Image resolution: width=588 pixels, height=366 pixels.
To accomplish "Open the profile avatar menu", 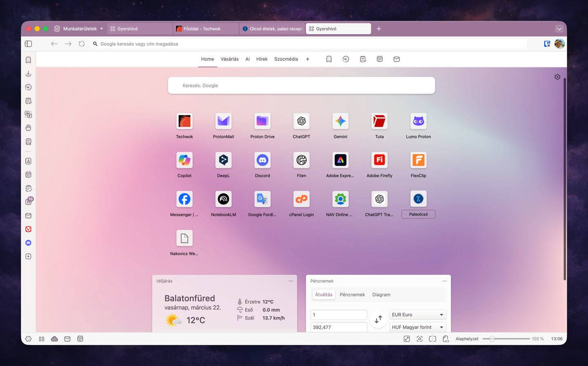I will click(x=559, y=44).
